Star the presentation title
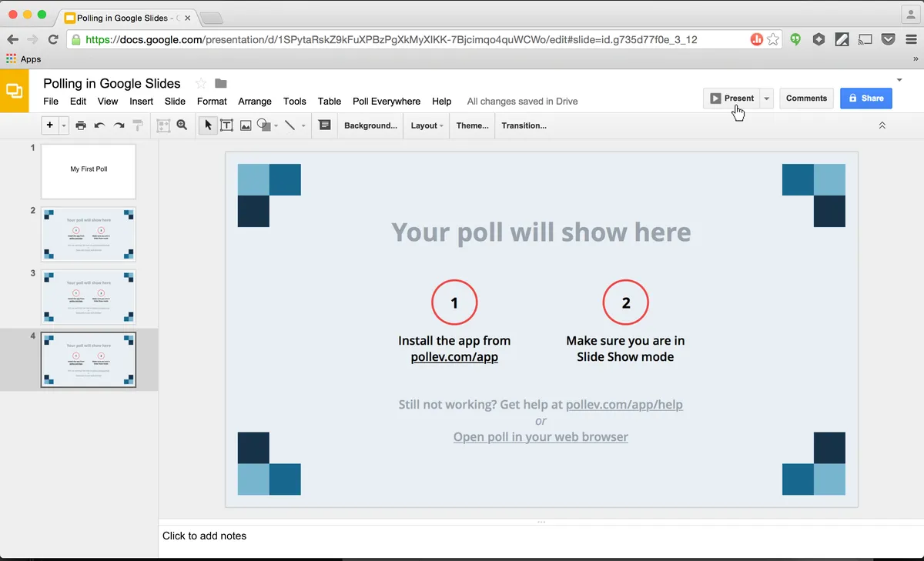Viewport: 924px width, 561px height. [x=201, y=83]
